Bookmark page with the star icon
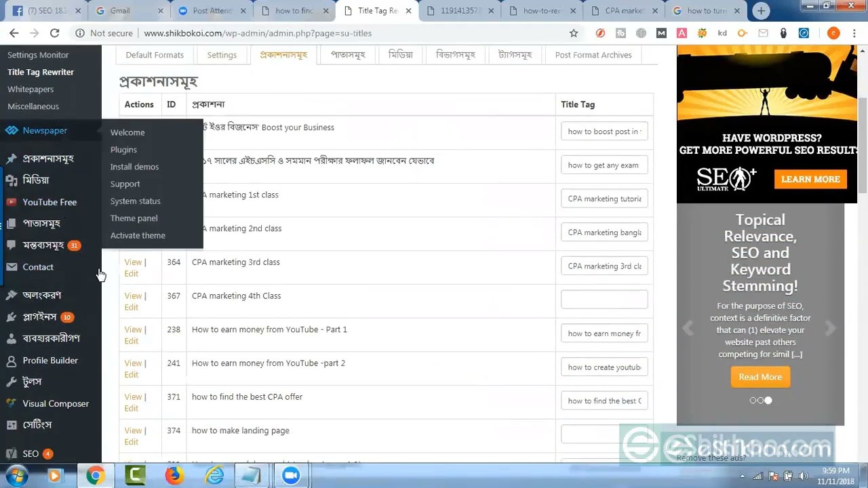This screenshot has height=488, width=868. 574,33
